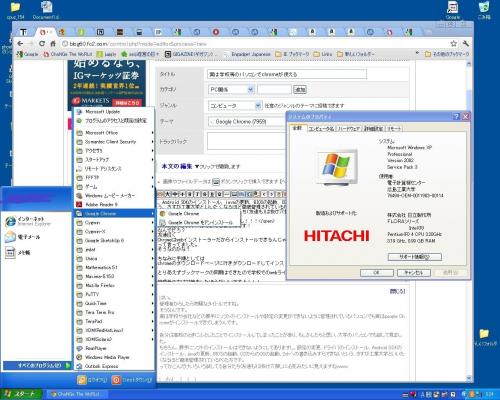Open the GIGAZINE bookmark
The image size is (500, 400).
point(191,54)
